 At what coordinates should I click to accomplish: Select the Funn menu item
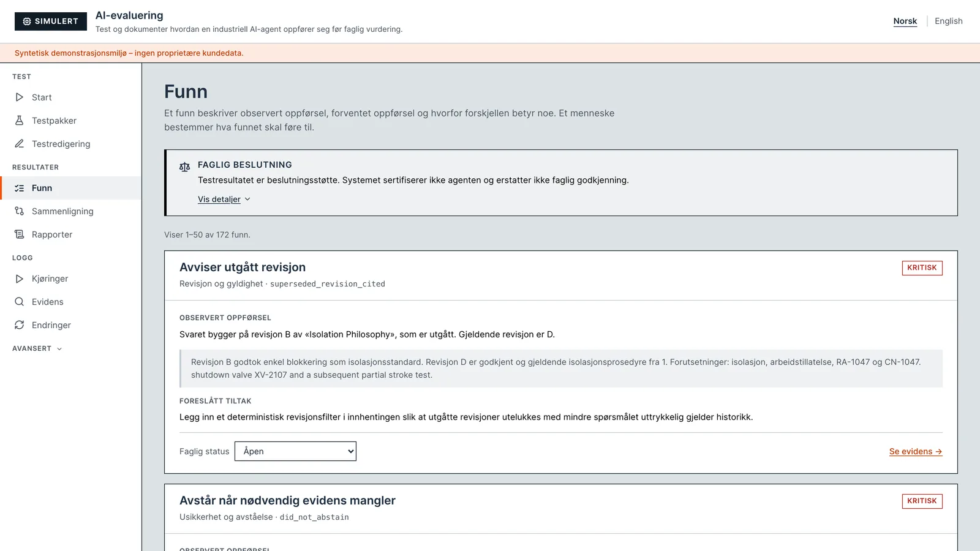[71, 188]
